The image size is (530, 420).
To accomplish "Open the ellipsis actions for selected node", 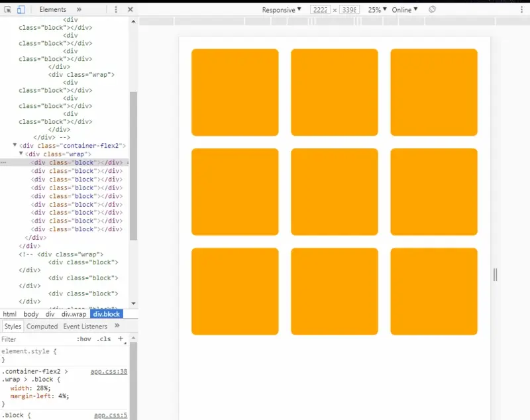I will pyautogui.click(x=3, y=163).
